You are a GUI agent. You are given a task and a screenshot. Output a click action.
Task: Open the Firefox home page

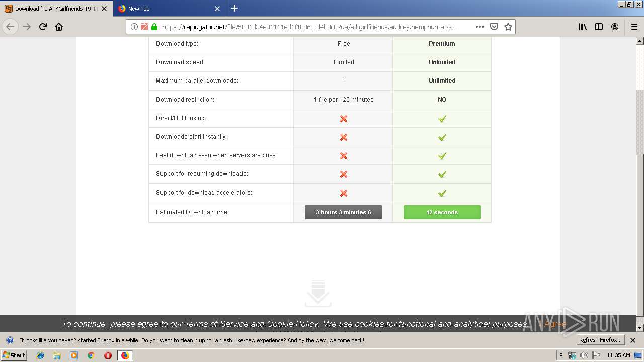pyautogui.click(x=59, y=27)
